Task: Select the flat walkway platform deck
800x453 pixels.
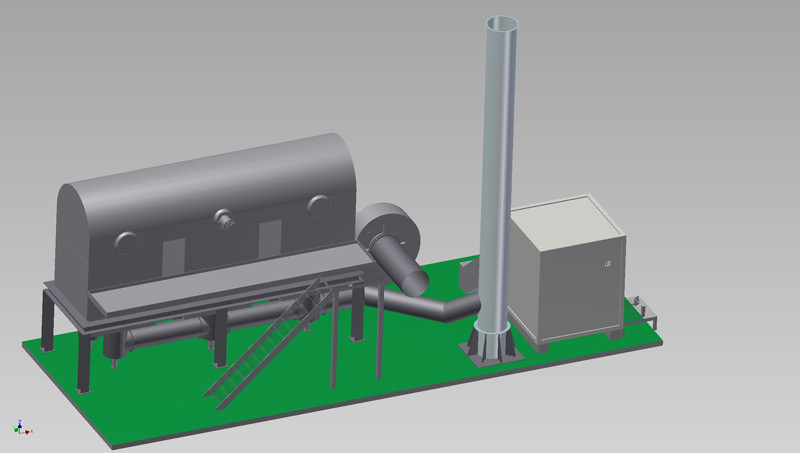Action: click(x=220, y=285)
